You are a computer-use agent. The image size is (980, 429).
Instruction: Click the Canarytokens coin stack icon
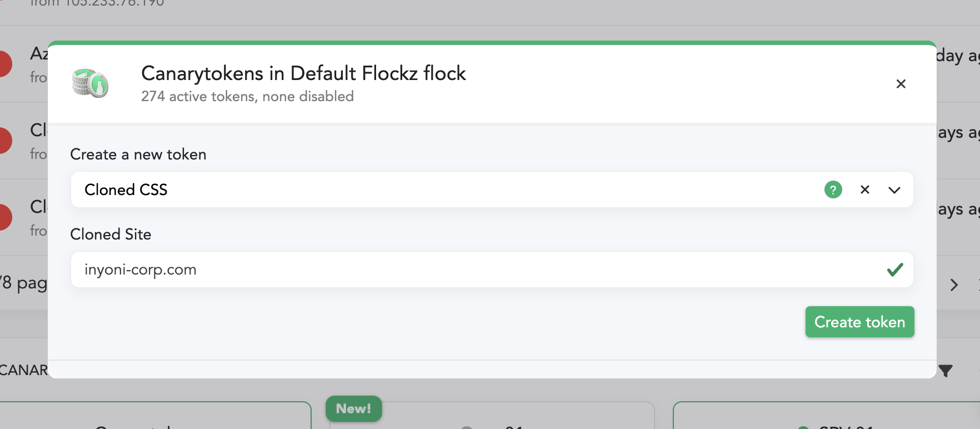point(90,83)
